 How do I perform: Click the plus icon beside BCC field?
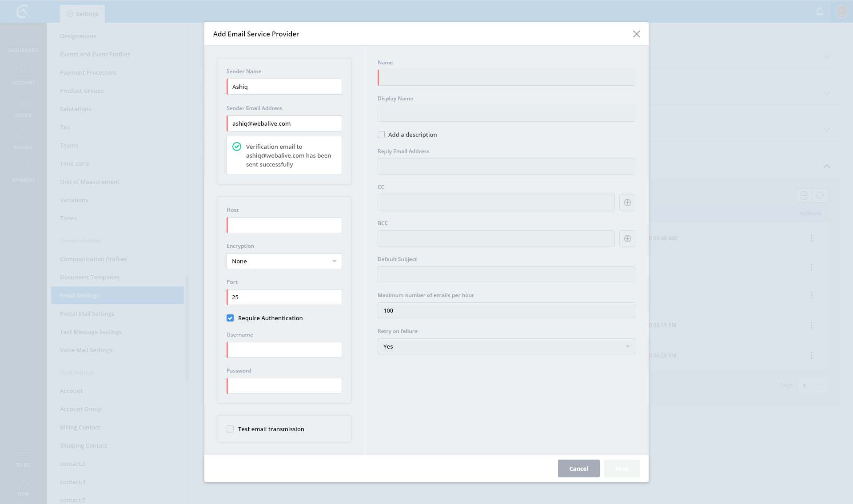(x=627, y=238)
